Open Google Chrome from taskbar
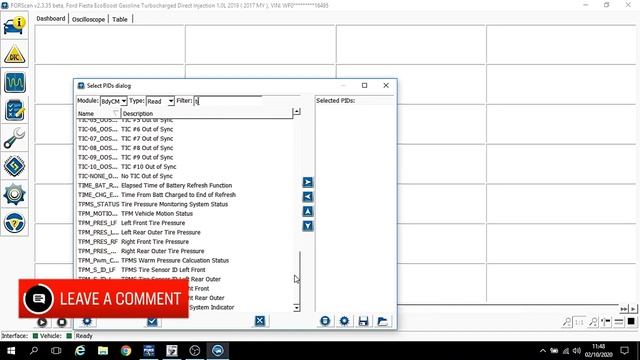 pyautogui.click(x=126, y=351)
